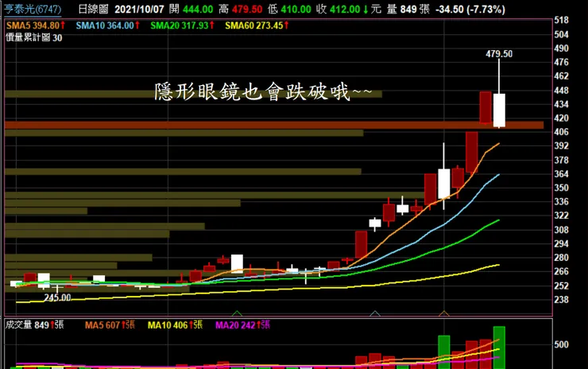Screen dimensions: 588x369
Task: Select the MA20 242 張 volume average label
Action: coord(242,324)
